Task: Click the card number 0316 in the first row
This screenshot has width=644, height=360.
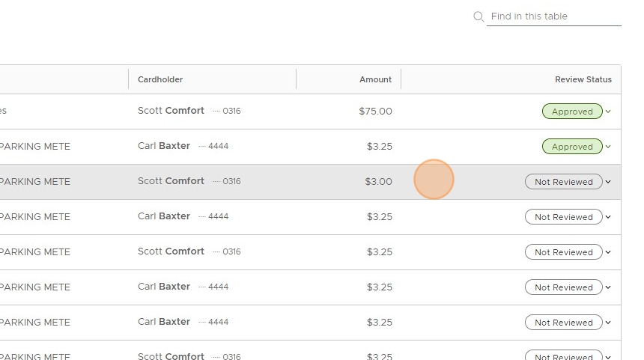Action: click(231, 112)
